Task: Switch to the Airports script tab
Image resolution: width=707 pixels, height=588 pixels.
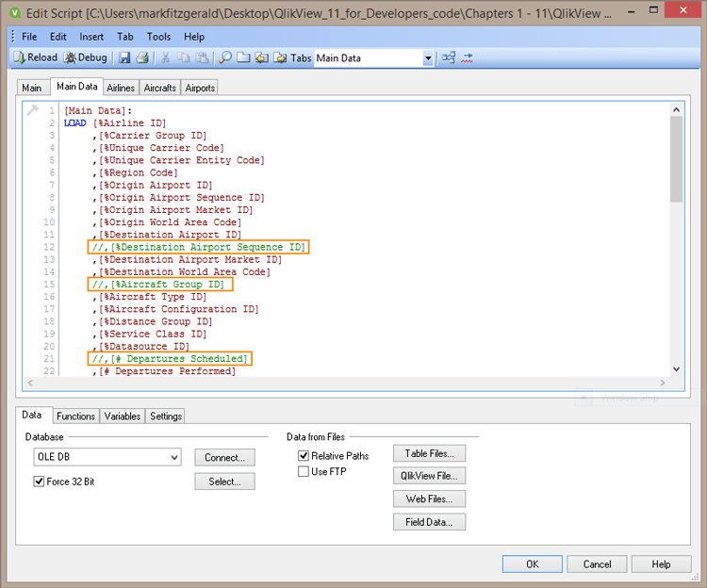Action: point(200,88)
